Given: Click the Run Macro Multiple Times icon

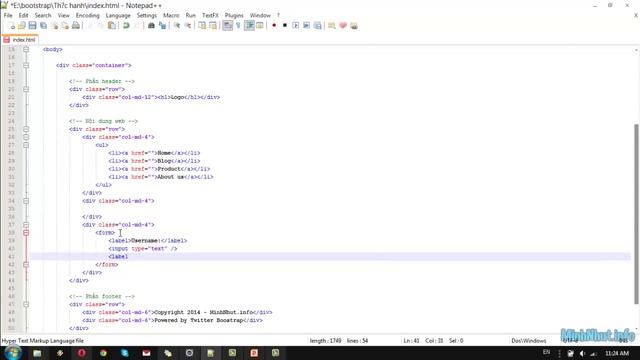Looking at the screenshot, I should pyautogui.click(x=307, y=26).
